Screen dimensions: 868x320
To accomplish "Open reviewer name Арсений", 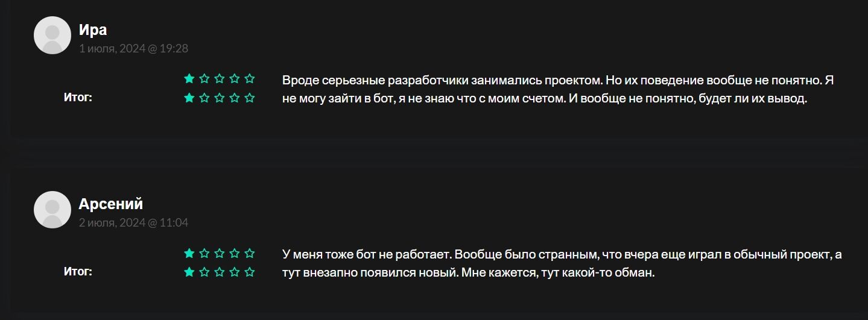I will click(x=111, y=204).
